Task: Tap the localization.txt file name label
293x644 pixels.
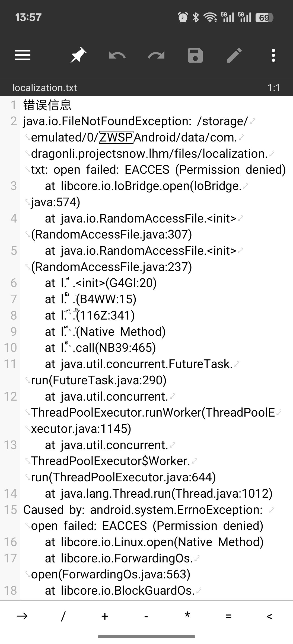Action: [x=44, y=88]
